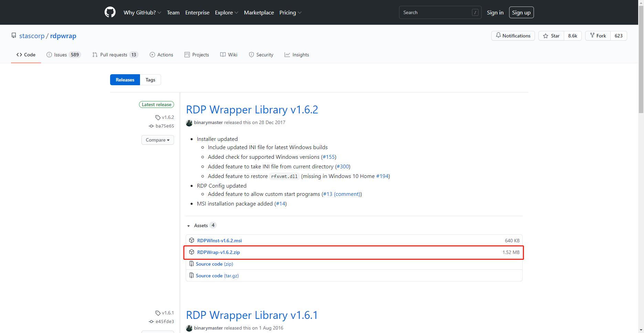Download Source code (tar.gz)

(x=217, y=276)
